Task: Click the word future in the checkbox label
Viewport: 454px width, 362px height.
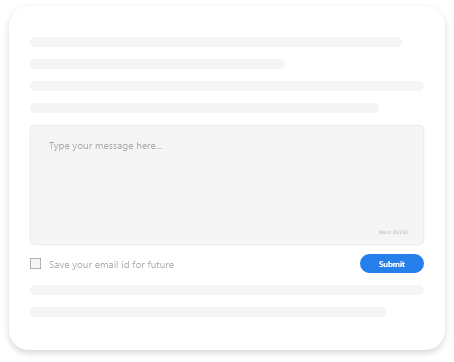Action: pyautogui.click(x=161, y=265)
